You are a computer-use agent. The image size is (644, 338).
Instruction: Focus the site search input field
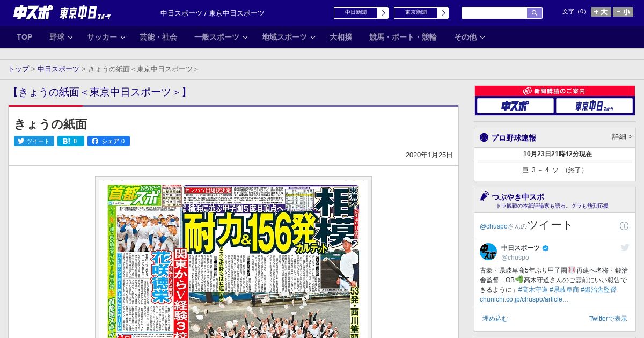point(494,13)
